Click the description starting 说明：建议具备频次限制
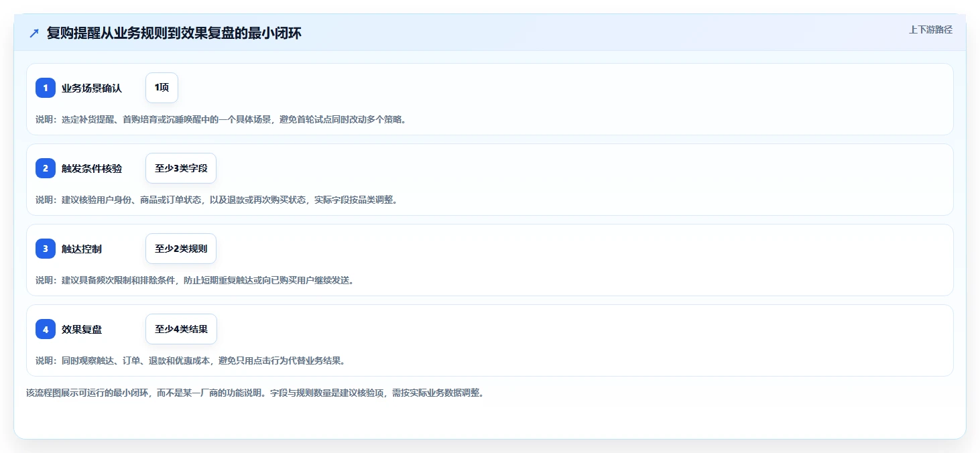Image resolution: width=980 pixels, height=453 pixels. (195, 280)
